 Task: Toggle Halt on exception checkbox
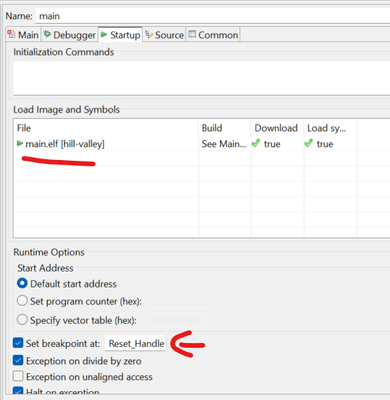[18, 391]
